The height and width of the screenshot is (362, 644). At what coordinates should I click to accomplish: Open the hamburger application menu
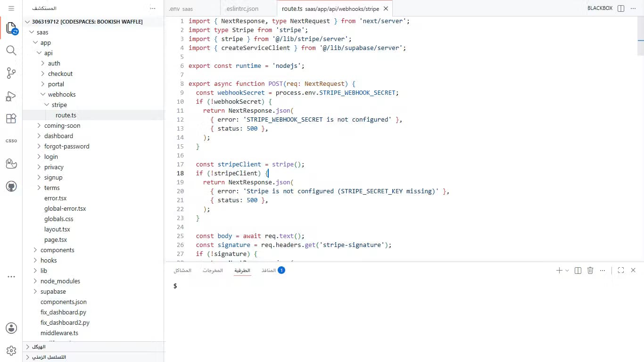click(x=11, y=8)
